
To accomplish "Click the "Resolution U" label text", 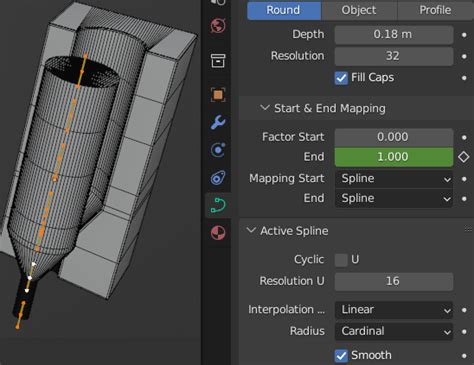I will coord(292,281).
